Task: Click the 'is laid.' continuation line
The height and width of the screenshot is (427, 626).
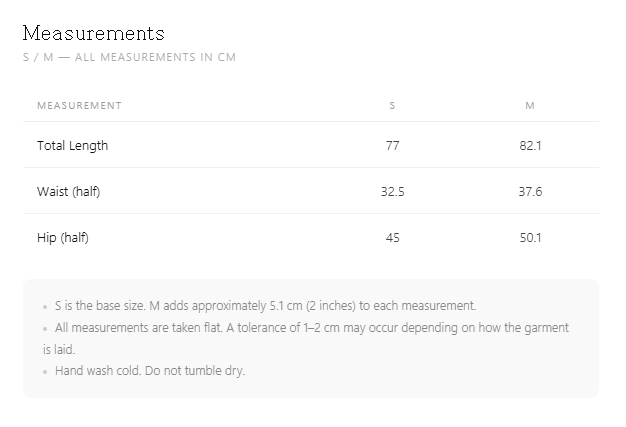Action: coord(59,350)
